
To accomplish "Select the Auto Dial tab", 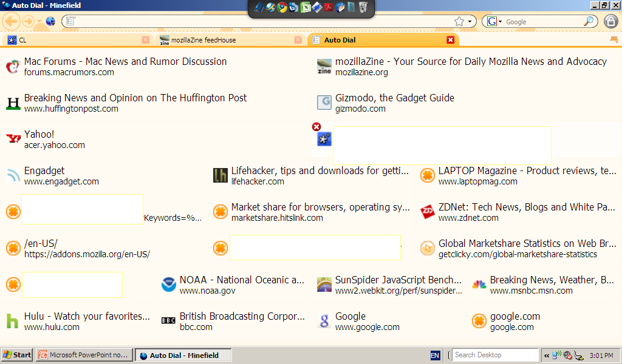I will pos(383,40).
